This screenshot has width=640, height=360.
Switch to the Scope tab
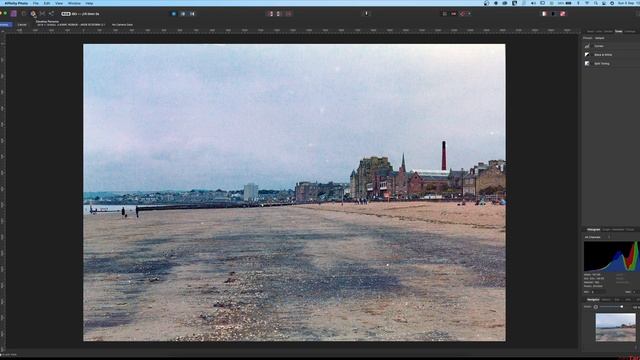[606, 229]
